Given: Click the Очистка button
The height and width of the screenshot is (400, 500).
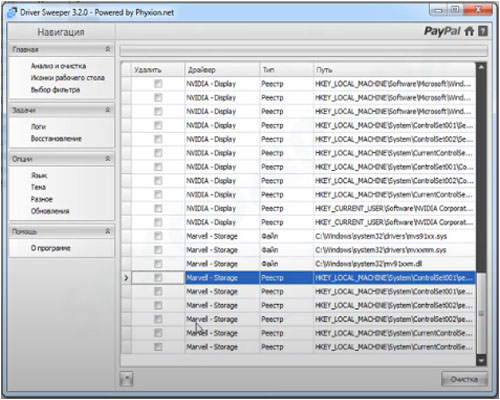Looking at the screenshot, I should (464, 379).
